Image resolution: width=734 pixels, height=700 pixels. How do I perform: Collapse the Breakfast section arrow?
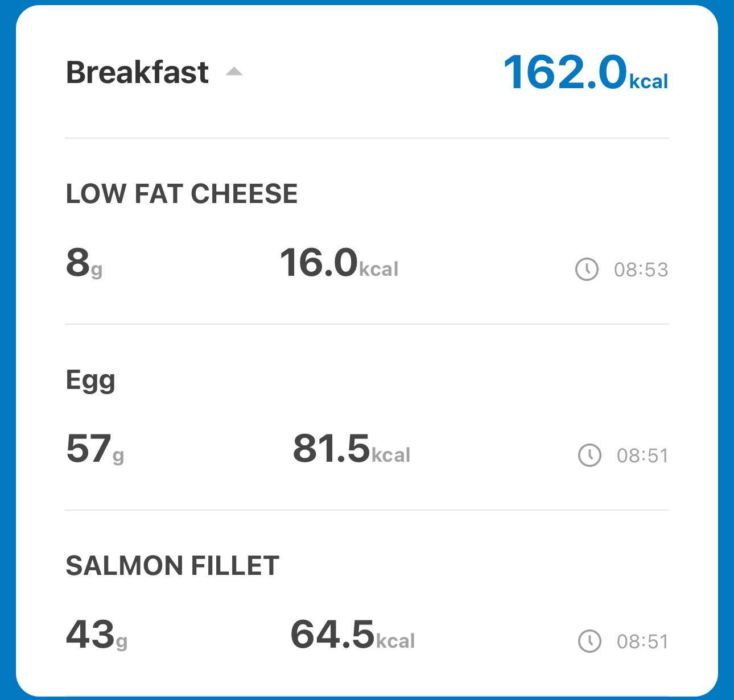pyautogui.click(x=234, y=72)
